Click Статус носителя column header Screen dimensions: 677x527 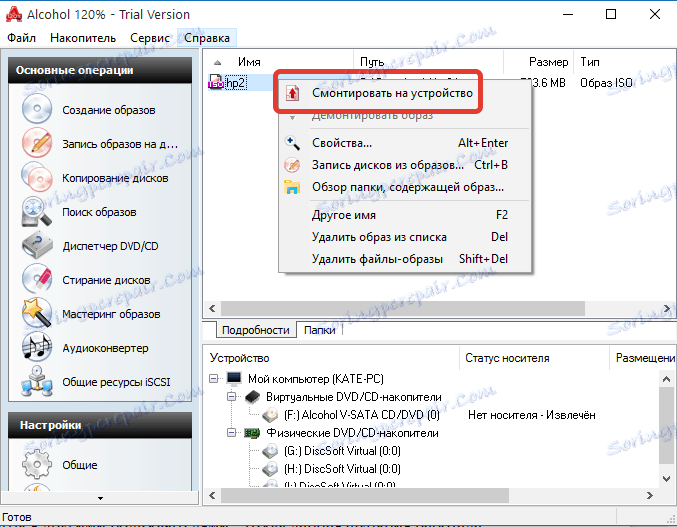click(x=535, y=358)
